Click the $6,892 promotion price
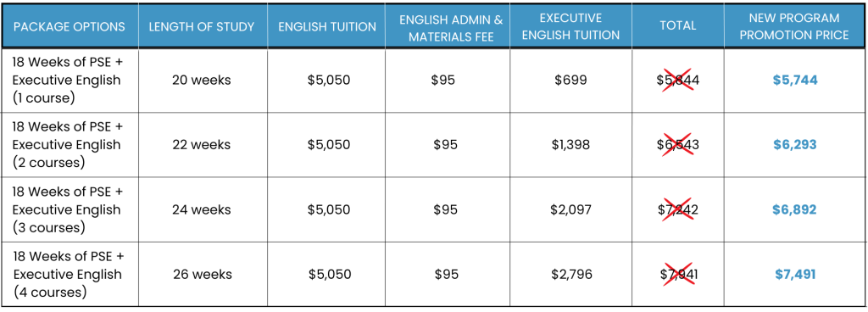Screen dimensions: 868x312 [795, 210]
